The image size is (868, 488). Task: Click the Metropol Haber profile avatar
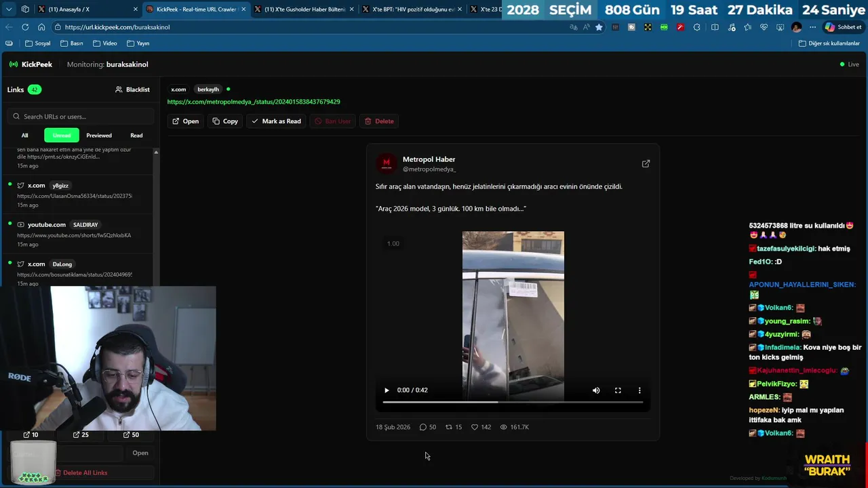tap(387, 163)
